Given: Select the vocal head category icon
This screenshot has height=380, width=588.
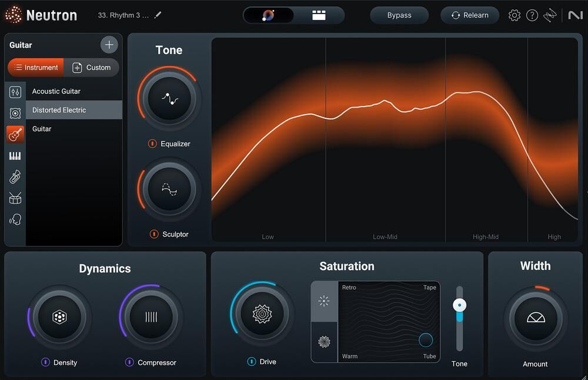Looking at the screenshot, I should click(x=15, y=219).
